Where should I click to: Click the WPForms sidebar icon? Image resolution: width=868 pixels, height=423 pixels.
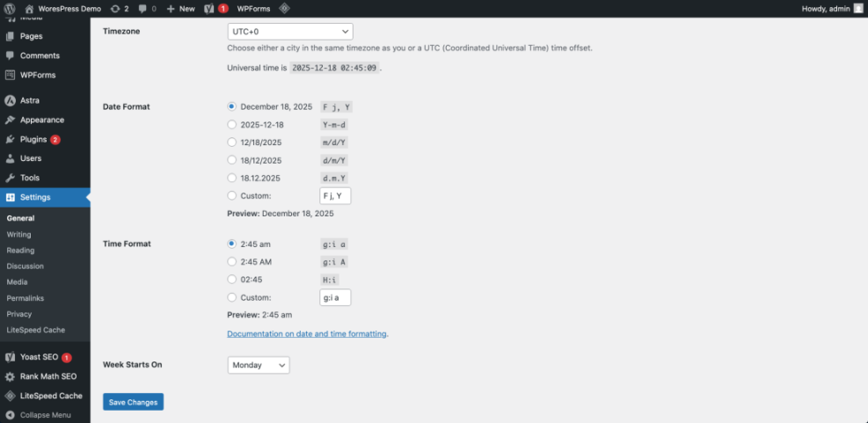(x=10, y=75)
